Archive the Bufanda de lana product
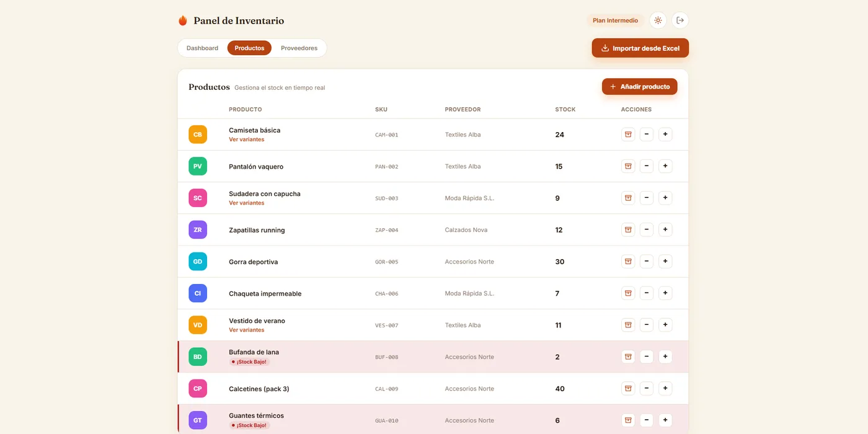 pyautogui.click(x=628, y=356)
